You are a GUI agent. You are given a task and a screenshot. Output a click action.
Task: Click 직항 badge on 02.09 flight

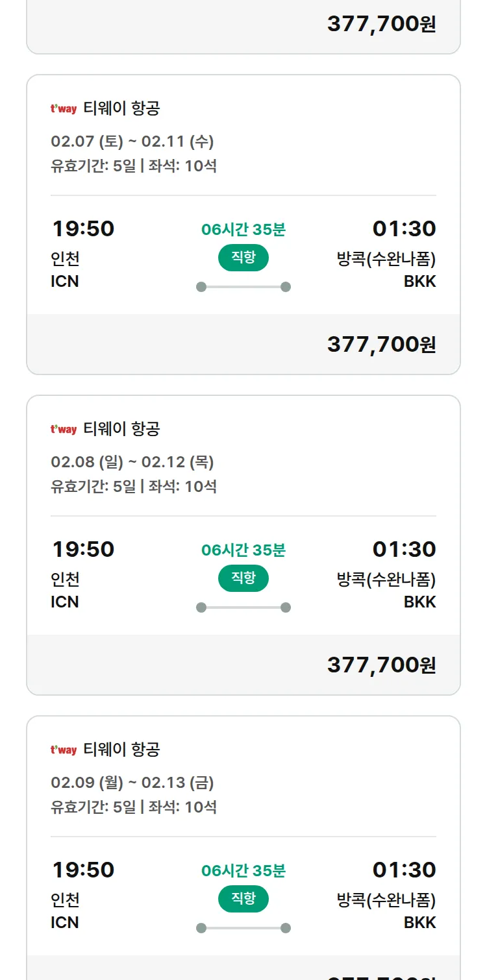(x=243, y=899)
